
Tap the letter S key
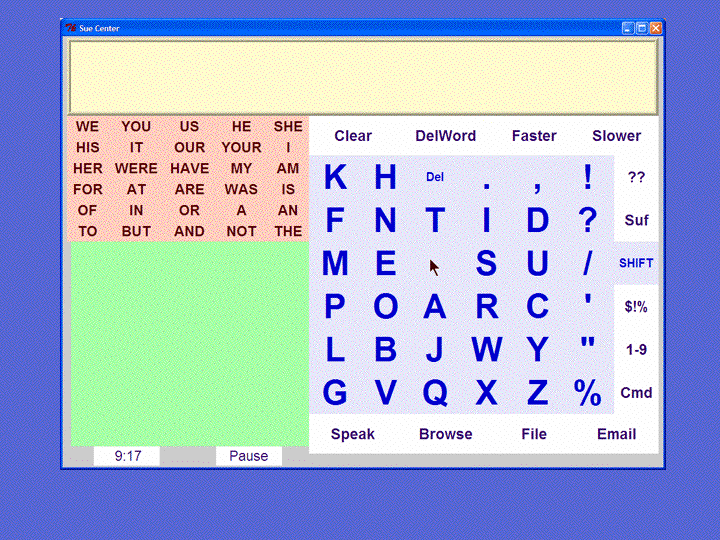click(x=486, y=263)
